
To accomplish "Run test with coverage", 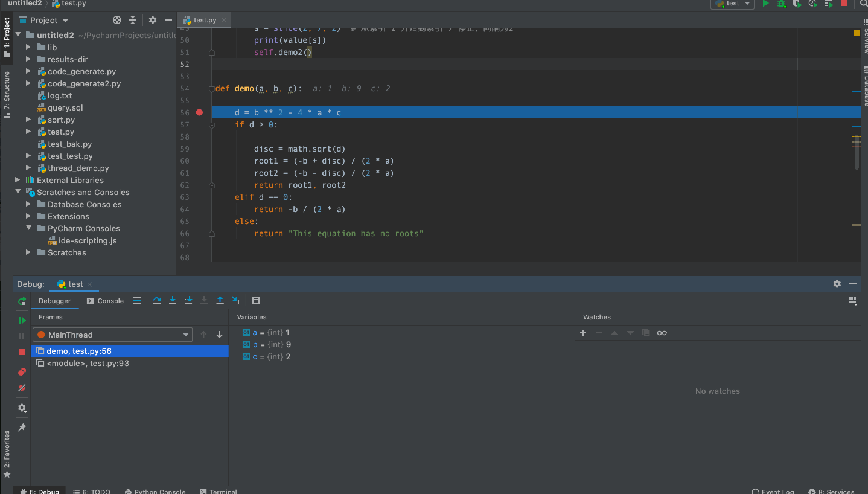I will [x=797, y=4].
